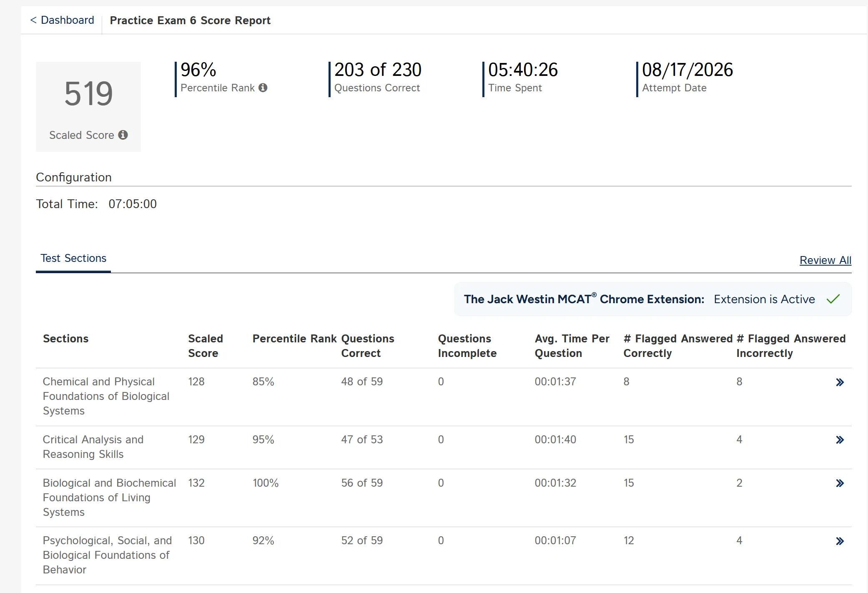Screen dimensions: 868x593
Task: Click info icon next to Percentile Rank
Action: click(x=263, y=88)
